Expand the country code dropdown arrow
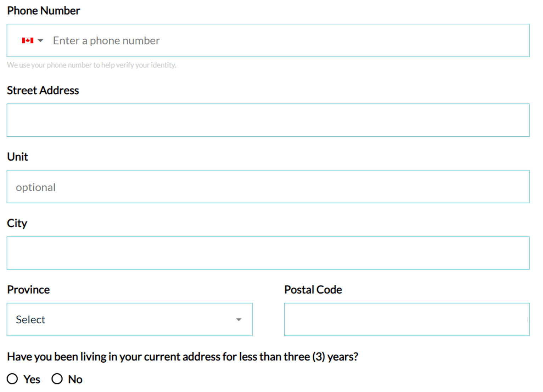This screenshot has width=543, height=392. point(41,40)
